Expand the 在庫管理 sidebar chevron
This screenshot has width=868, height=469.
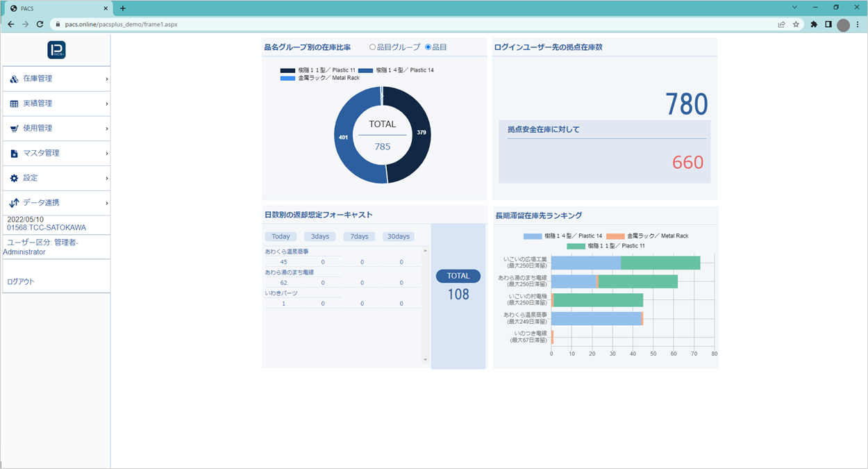[106, 79]
